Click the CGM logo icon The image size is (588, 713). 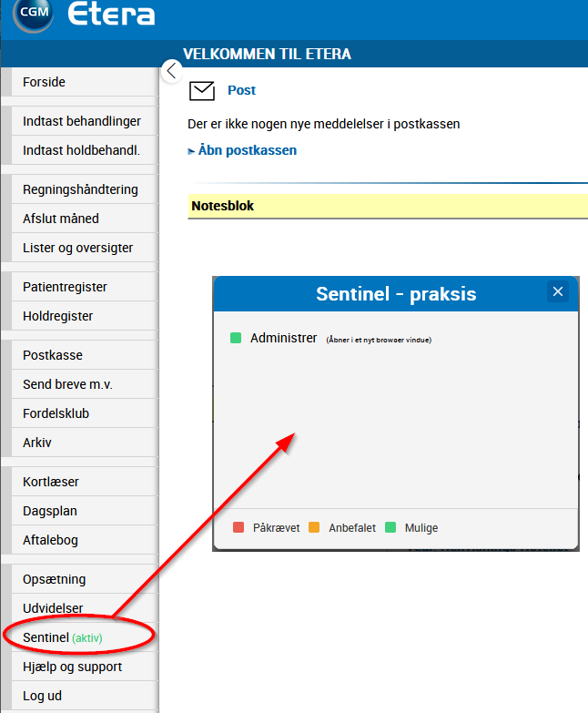click(x=33, y=14)
